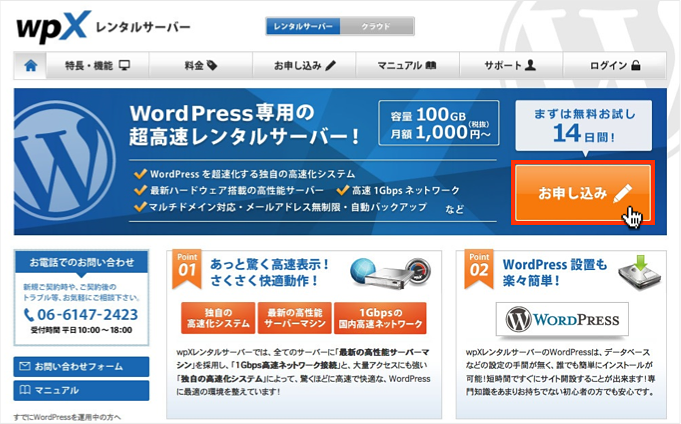This screenshot has height=424, width=681.
Task: Open the 料金 menu item
Action: [201, 66]
